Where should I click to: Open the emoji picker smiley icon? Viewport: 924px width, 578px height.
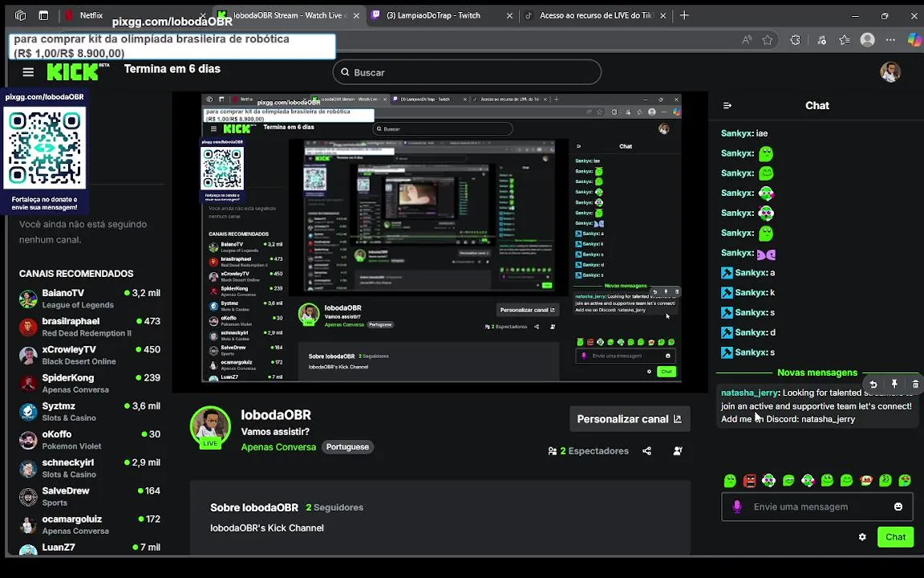tap(898, 507)
